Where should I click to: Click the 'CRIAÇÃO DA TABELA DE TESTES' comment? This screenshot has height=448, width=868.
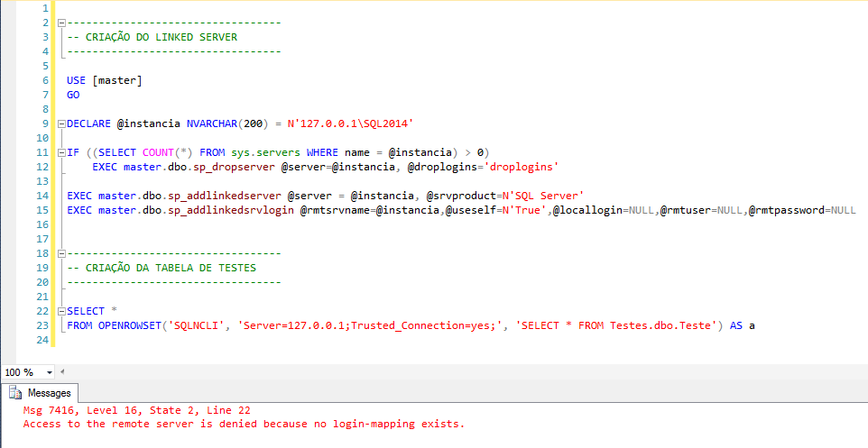(162, 269)
